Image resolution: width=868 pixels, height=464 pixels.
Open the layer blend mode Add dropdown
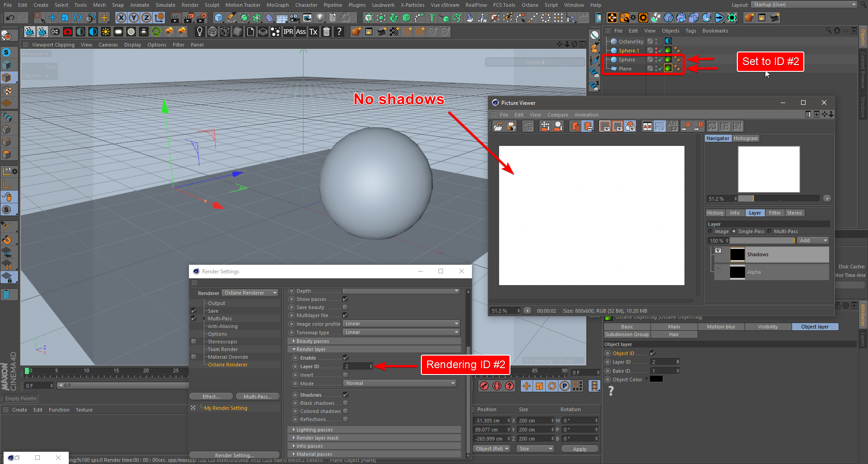point(813,241)
